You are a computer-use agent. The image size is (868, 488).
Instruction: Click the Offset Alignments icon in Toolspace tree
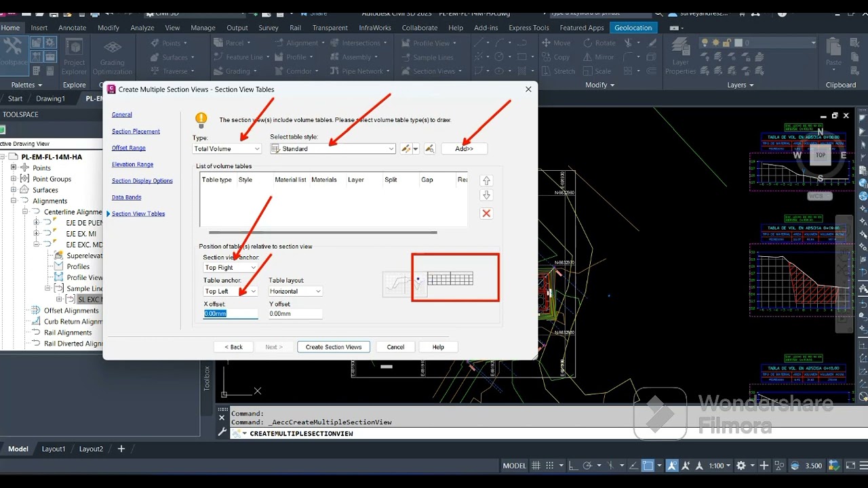(37, 310)
